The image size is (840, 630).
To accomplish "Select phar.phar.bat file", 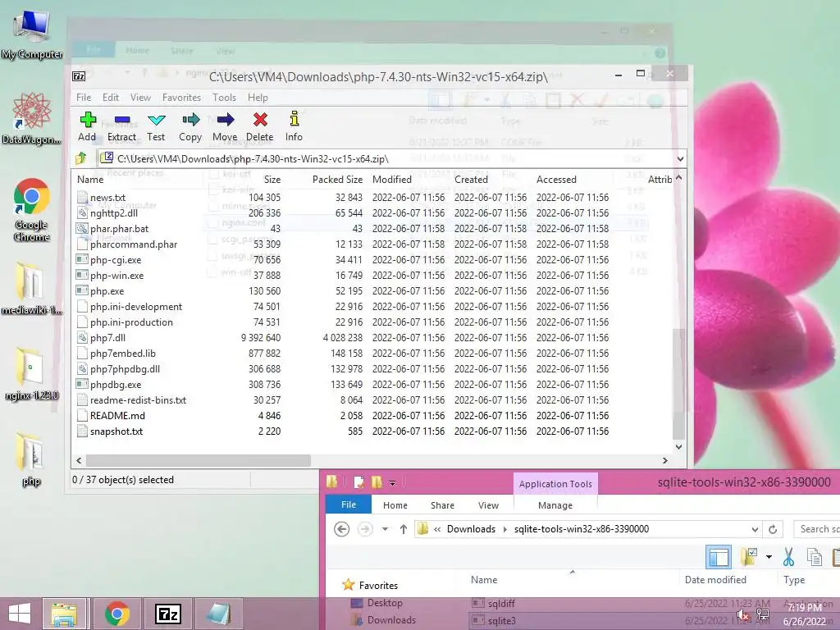I will pos(119,228).
